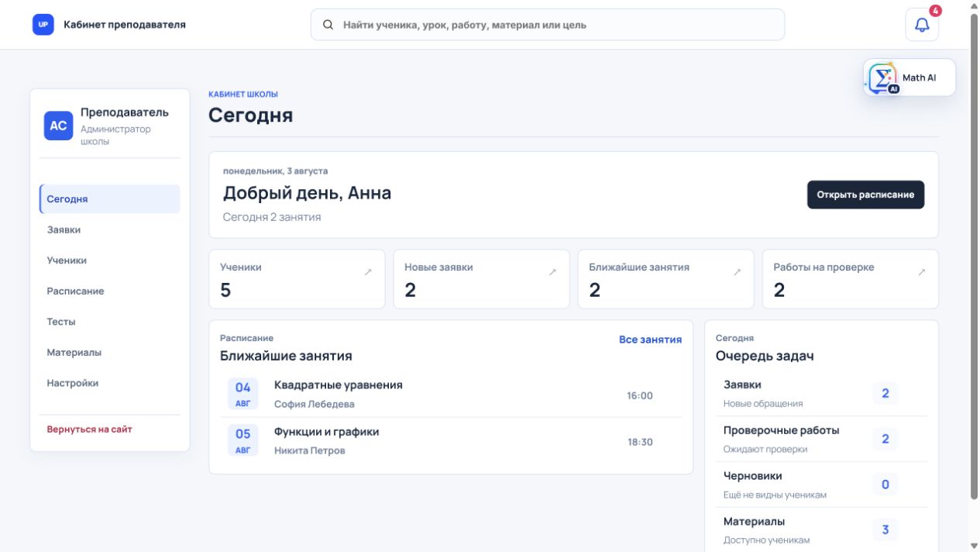The width and height of the screenshot is (980, 552).
Task: Click the page vertical scrollbar
Action: click(x=974, y=256)
